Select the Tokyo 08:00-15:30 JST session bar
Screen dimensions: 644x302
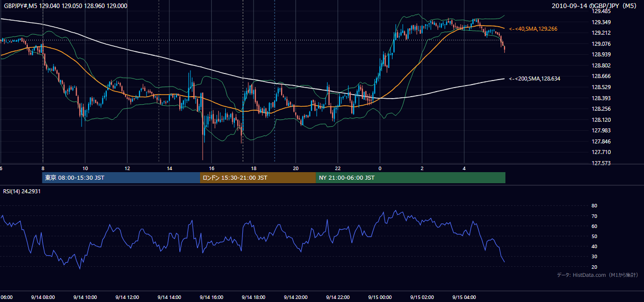pyautogui.click(x=121, y=178)
